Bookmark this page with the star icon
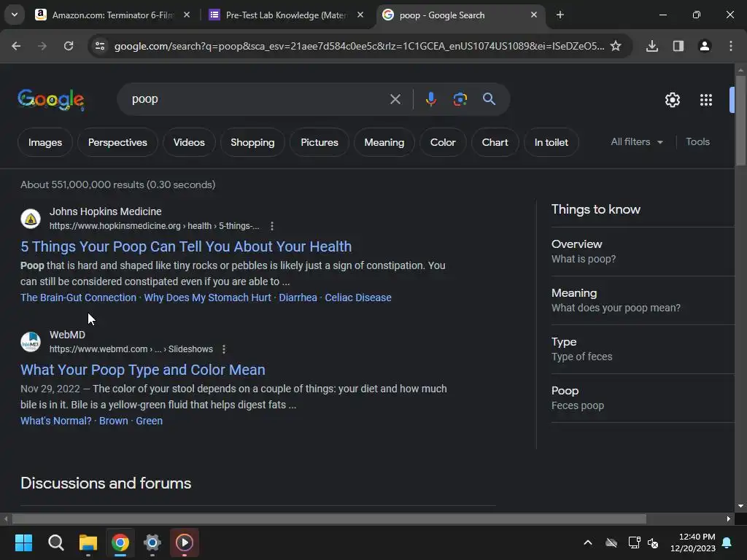The width and height of the screenshot is (747, 560). point(616,46)
